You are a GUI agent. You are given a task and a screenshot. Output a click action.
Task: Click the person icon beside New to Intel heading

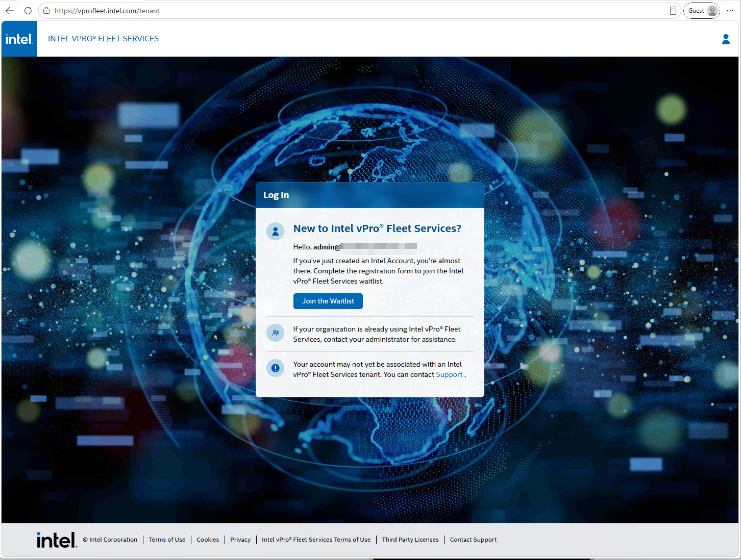275,231
